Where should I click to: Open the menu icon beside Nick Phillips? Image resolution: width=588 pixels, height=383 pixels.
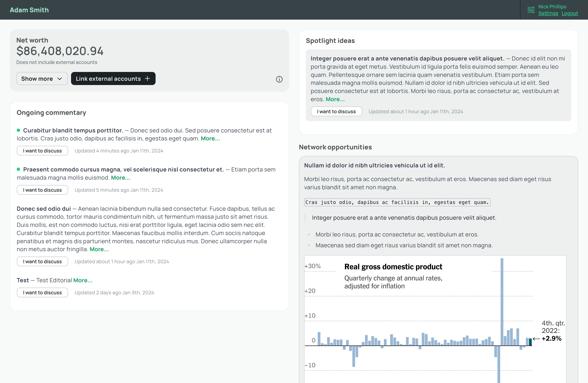point(531,10)
